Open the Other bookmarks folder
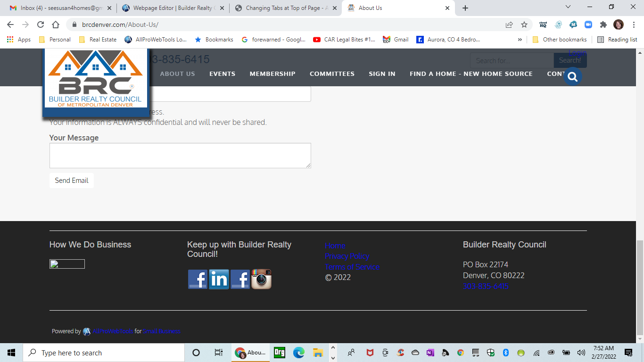Image resolution: width=644 pixels, height=362 pixels. click(560, 40)
